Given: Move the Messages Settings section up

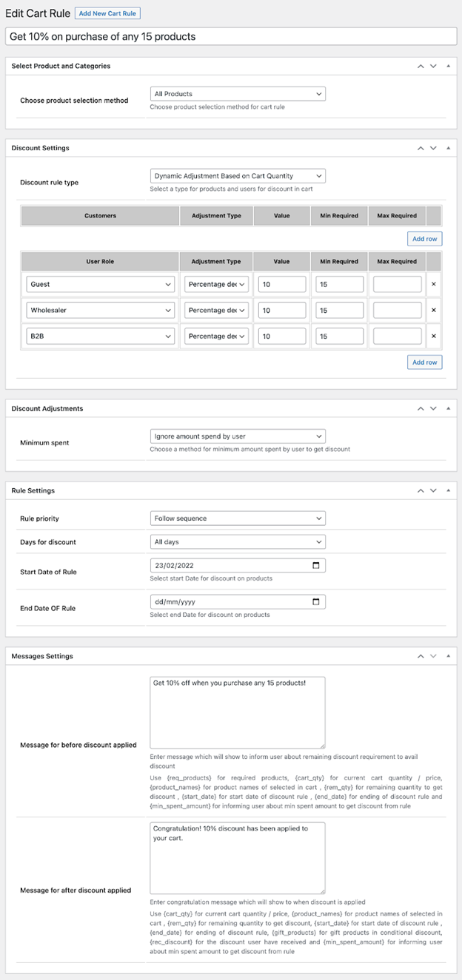Looking at the screenshot, I should pyautogui.click(x=422, y=655).
